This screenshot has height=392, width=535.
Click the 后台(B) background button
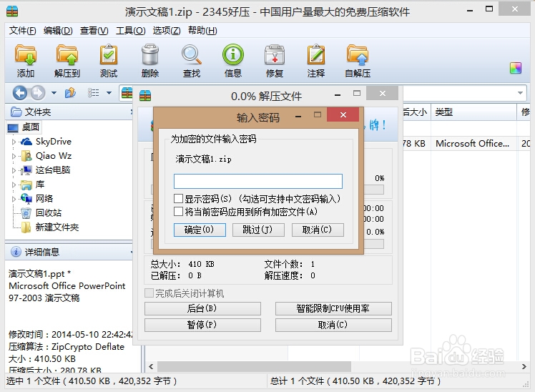coord(202,308)
